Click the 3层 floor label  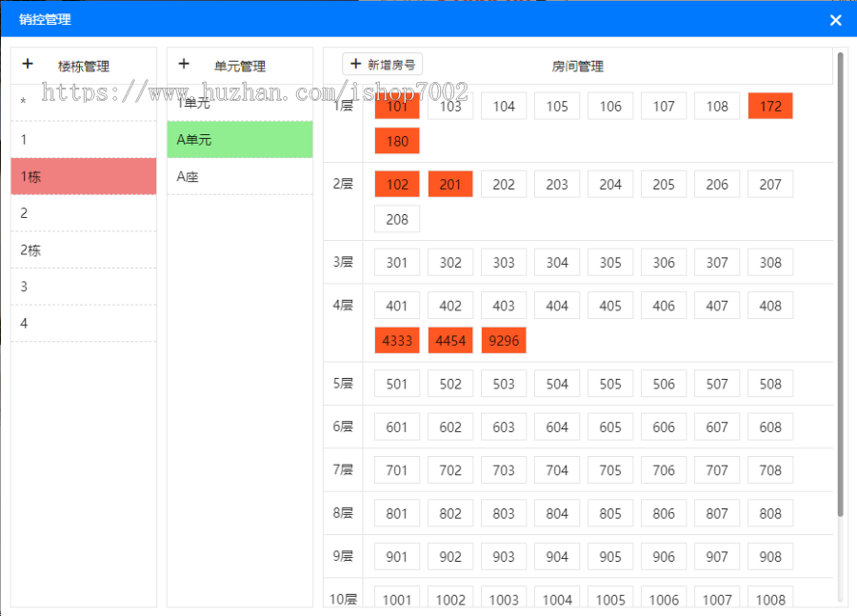pos(343,262)
